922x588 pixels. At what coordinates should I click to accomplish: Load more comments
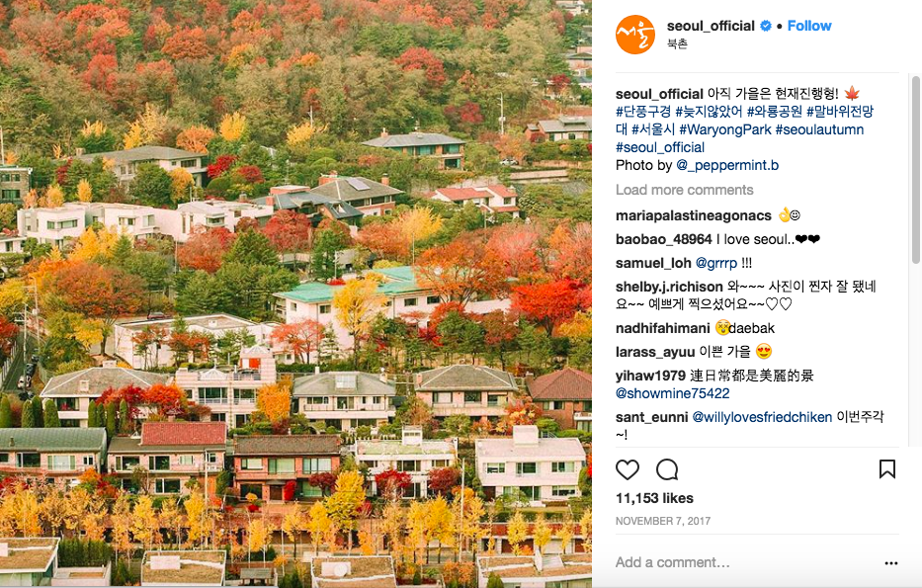click(x=685, y=190)
